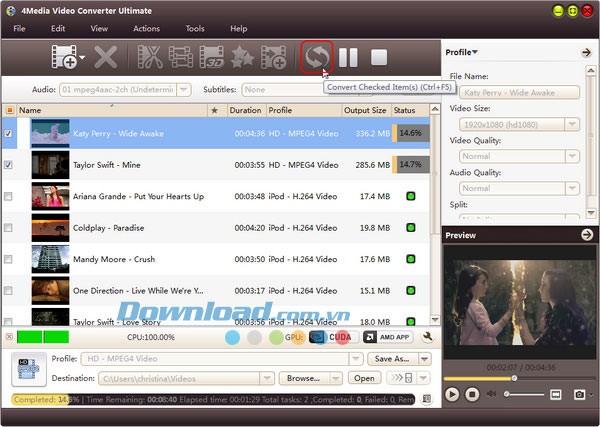Mute preview volume speaker icon
The image size is (600, 427).
[491, 394]
